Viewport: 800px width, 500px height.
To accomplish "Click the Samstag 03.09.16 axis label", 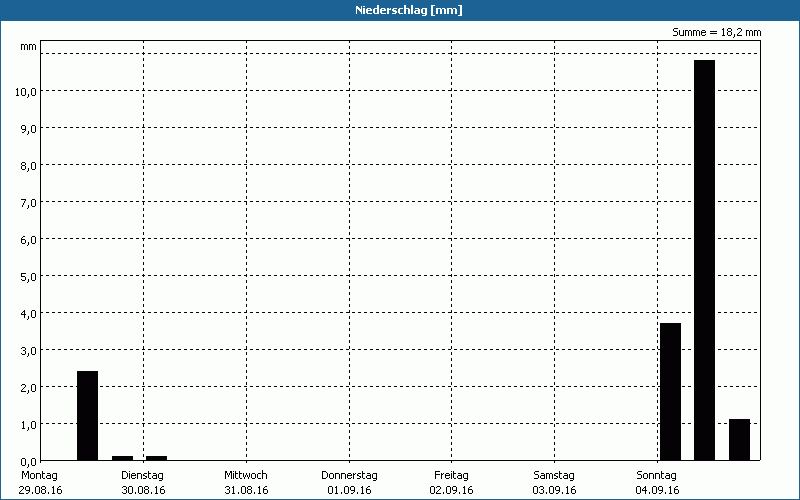I will pos(554,483).
